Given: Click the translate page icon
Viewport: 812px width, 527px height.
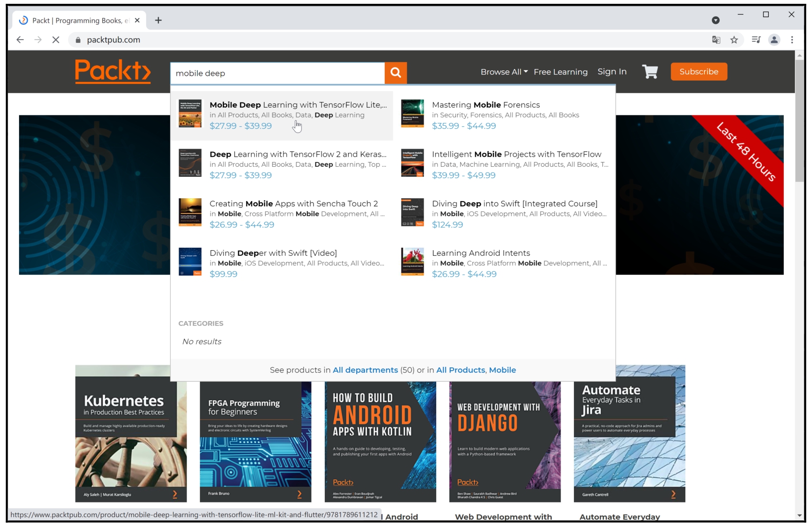Looking at the screenshot, I should point(716,40).
